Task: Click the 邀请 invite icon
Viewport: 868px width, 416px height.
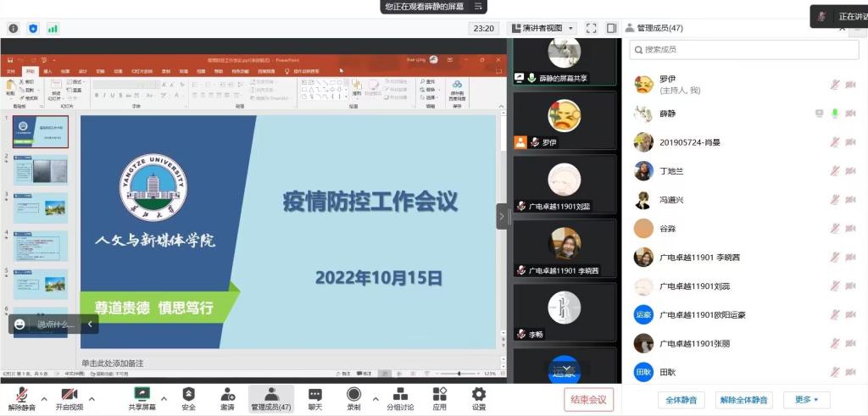Action: [227, 398]
